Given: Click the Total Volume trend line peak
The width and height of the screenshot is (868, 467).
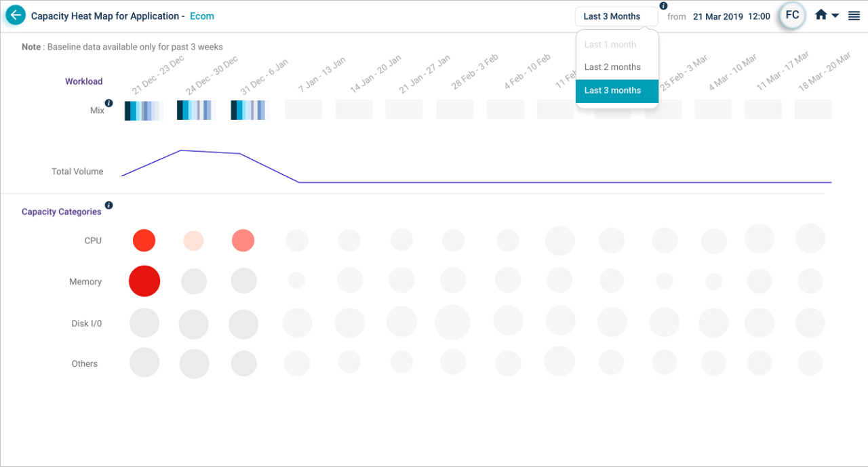Looking at the screenshot, I should [182, 150].
